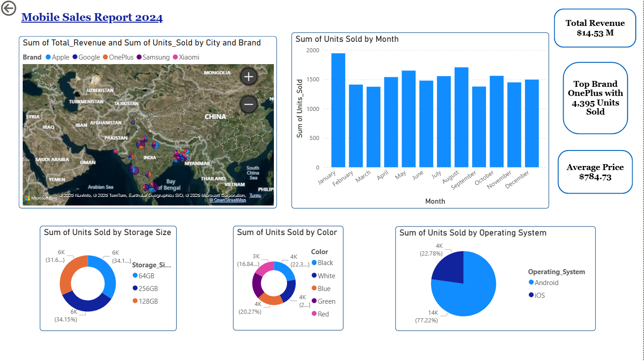The image size is (644, 361).
Task: Click the Microsoft Bing logo
Action: coord(41,198)
